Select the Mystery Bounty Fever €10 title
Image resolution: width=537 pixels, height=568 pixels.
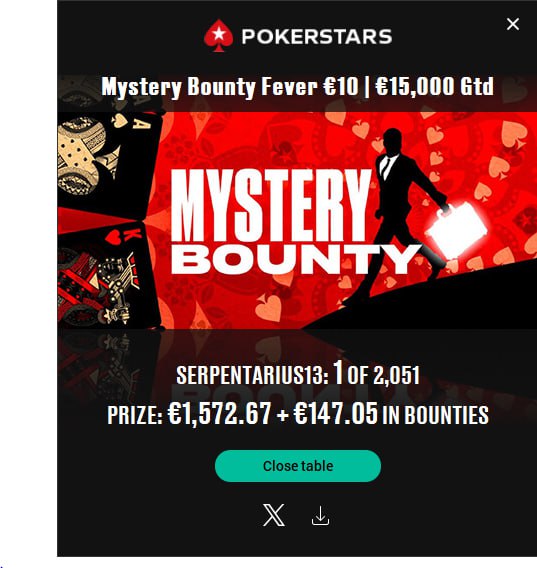pyautogui.click(x=230, y=87)
